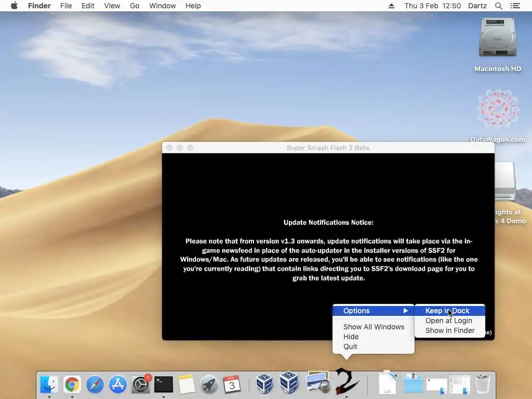Expand the Options submenu arrow
The width and height of the screenshot is (532, 399).
tap(405, 311)
